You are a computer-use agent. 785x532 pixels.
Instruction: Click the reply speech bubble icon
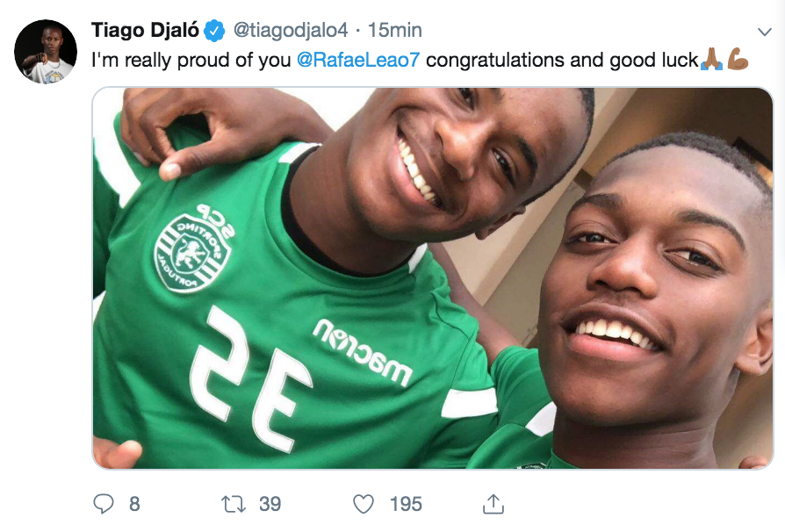[x=104, y=503]
